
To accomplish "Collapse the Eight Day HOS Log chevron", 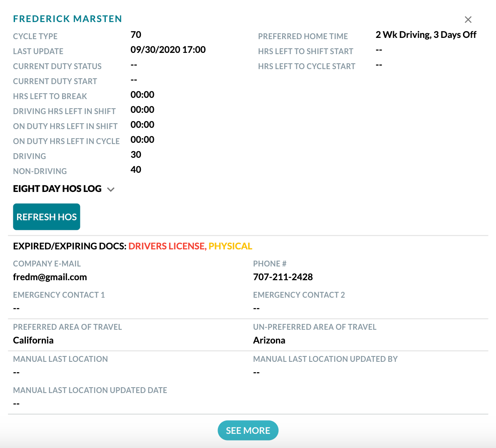I will click(x=110, y=189).
